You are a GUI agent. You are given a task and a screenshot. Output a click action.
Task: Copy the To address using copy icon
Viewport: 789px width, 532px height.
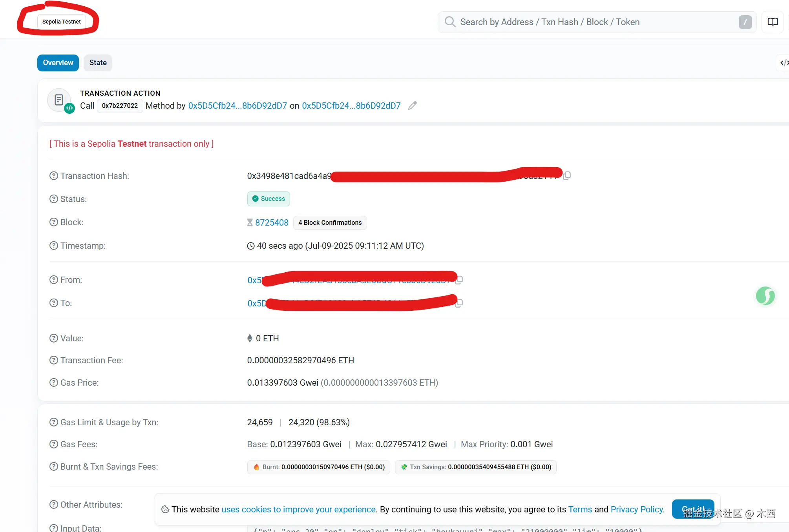459,303
